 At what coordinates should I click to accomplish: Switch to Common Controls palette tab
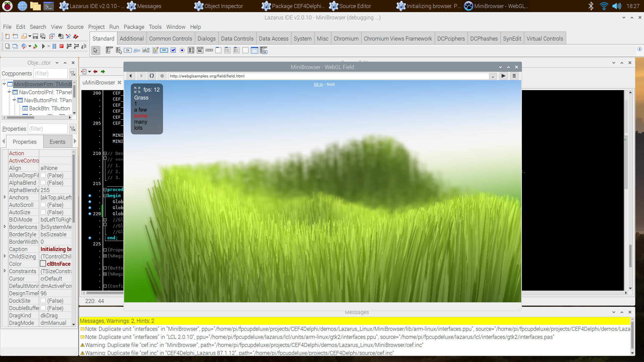[x=170, y=39]
